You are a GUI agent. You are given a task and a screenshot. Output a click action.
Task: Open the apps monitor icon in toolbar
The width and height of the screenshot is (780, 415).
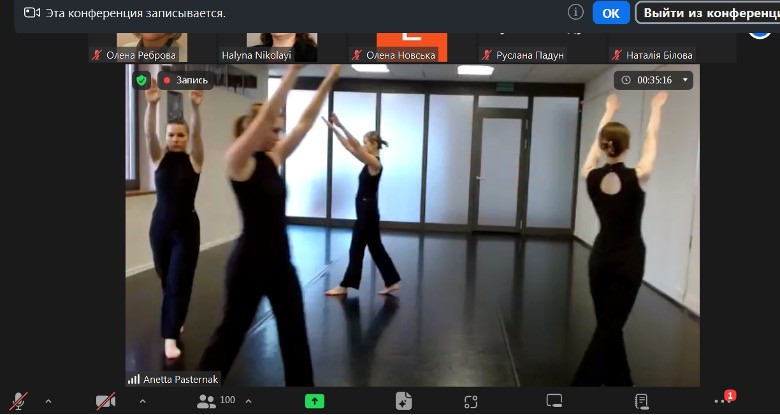[x=554, y=401]
